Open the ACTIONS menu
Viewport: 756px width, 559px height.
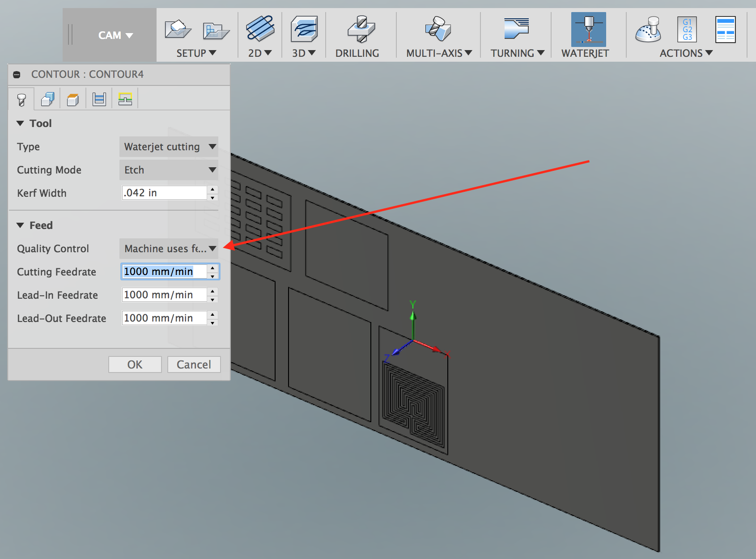tap(686, 53)
